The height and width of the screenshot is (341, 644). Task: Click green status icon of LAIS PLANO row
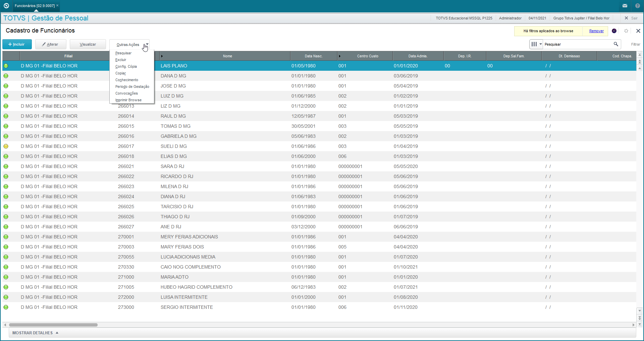pos(6,66)
